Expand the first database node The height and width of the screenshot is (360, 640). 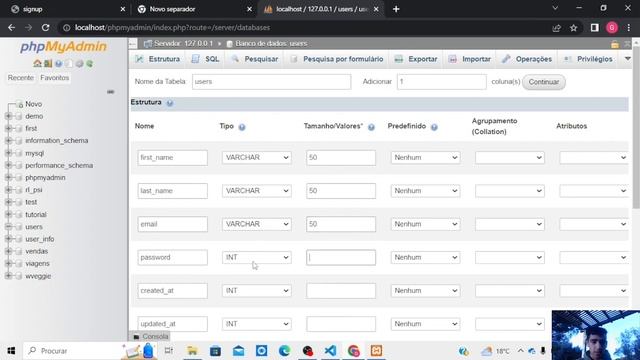(x=8, y=129)
